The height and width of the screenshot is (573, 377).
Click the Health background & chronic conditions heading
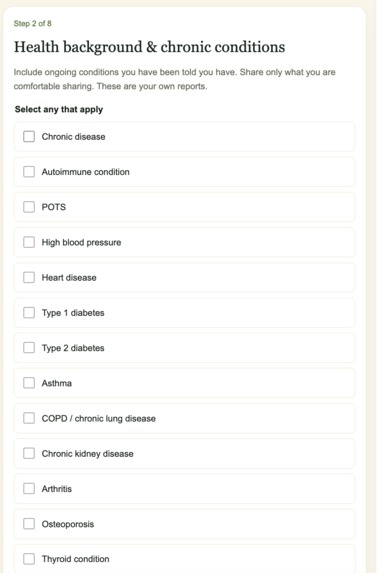pyautogui.click(x=149, y=47)
